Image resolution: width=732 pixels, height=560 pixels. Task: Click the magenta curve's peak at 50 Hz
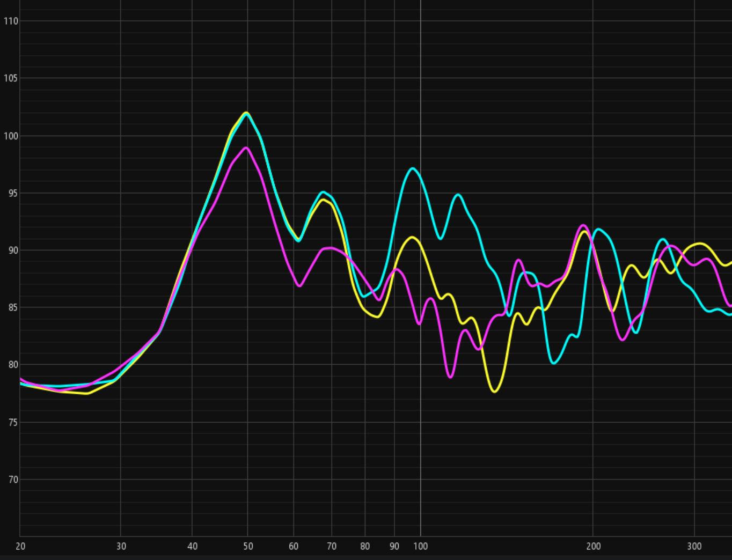point(246,148)
